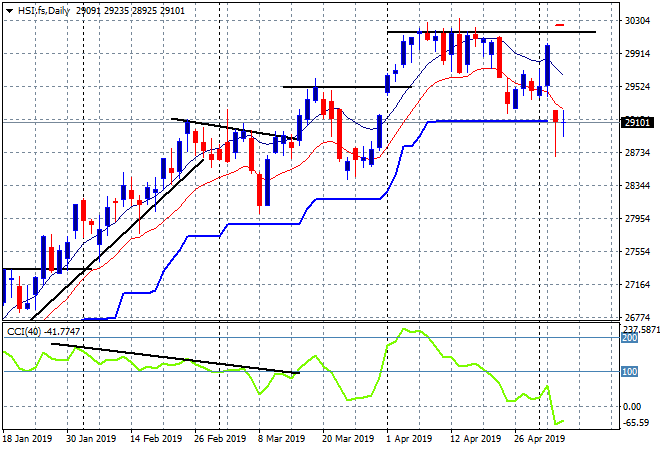Click the 30304 price scale label
This screenshot has height=450, width=660.
pyautogui.click(x=637, y=21)
